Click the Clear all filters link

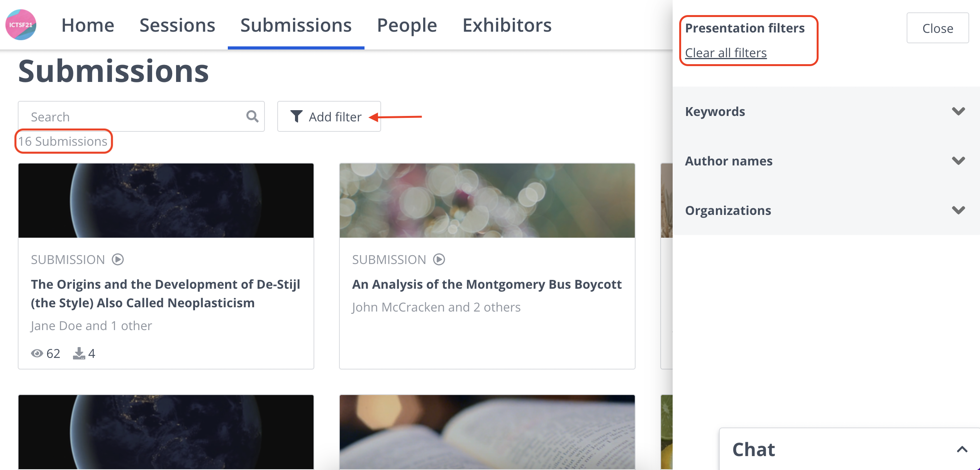726,53
